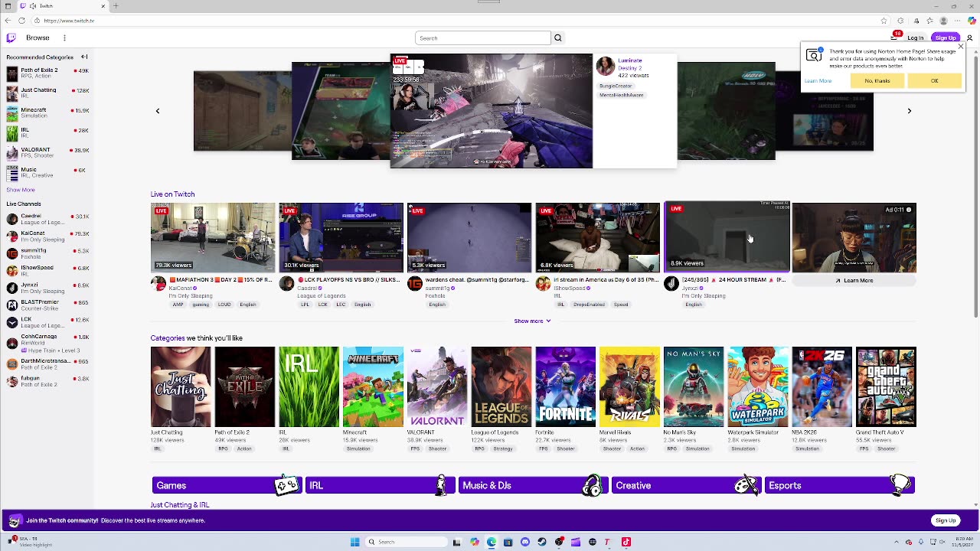The image size is (980, 551).
Task: Select the Creative category tab
Action: [686, 485]
